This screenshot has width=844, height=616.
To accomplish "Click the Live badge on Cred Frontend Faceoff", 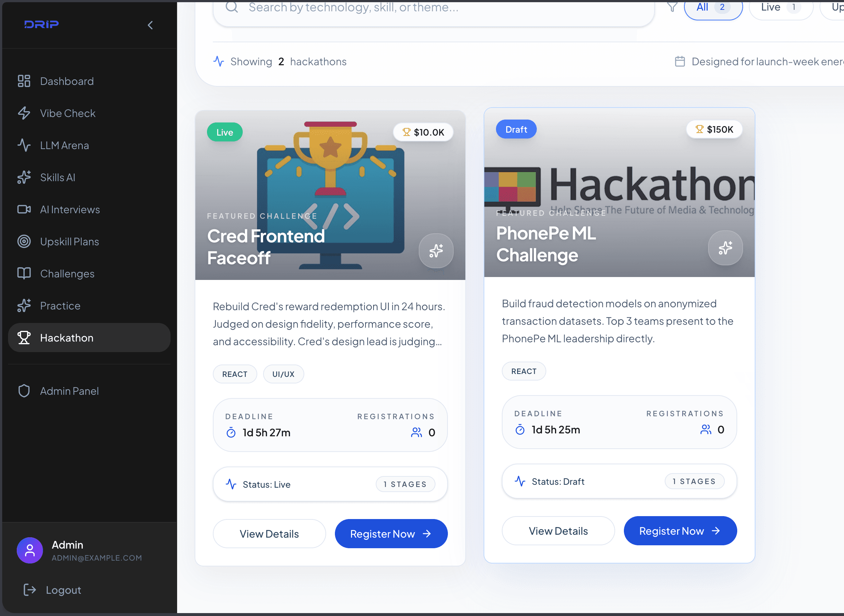I will (225, 132).
